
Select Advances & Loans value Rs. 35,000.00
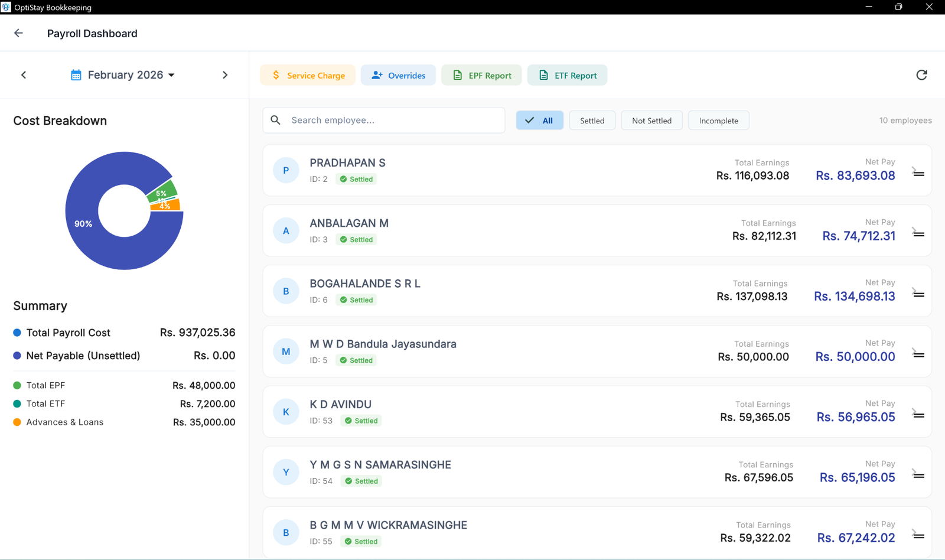point(204,422)
